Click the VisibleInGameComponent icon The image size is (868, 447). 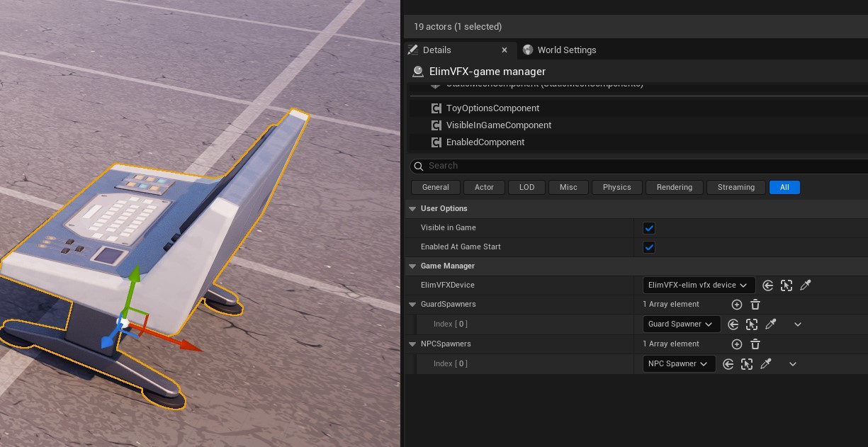pyautogui.click(x=437, y=125)
